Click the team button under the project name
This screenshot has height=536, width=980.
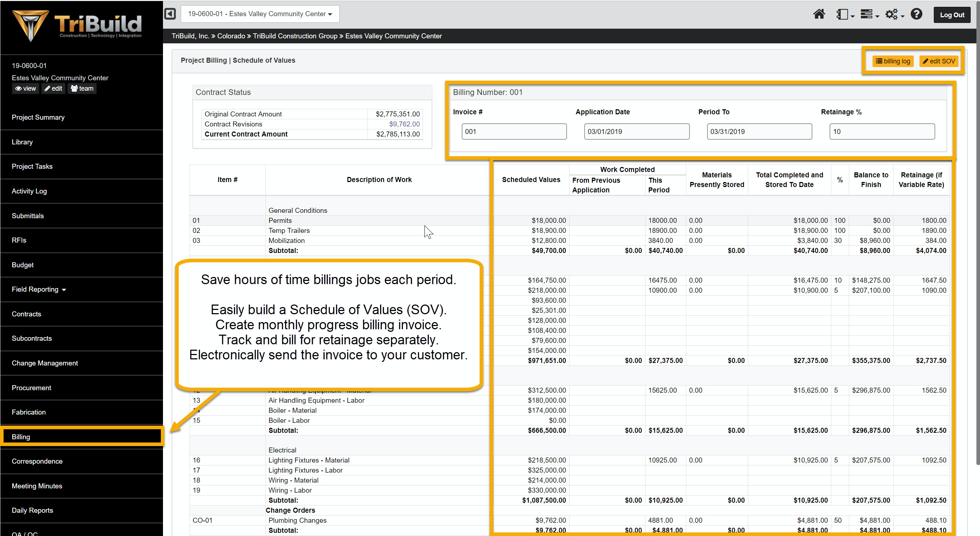[82, 88]
